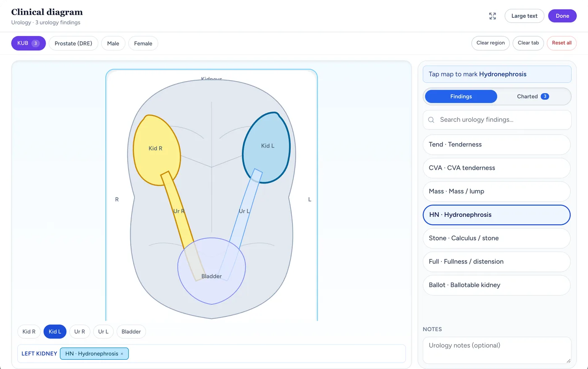Select the Bladder region chip
The width and height of the screenshot is (588, 369).
pos(131,332)
